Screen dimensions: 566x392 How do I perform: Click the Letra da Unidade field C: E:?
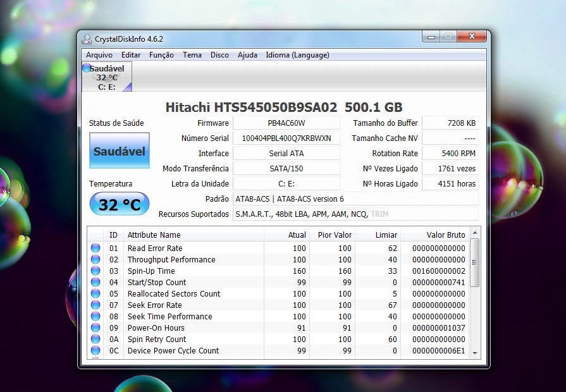pyautogui.click(x=286, y=184)
